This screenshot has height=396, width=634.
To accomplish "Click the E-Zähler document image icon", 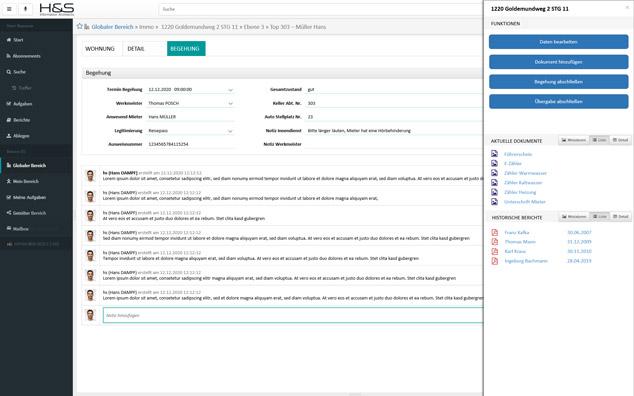I will pyautogui.click(x=495, y=163).
